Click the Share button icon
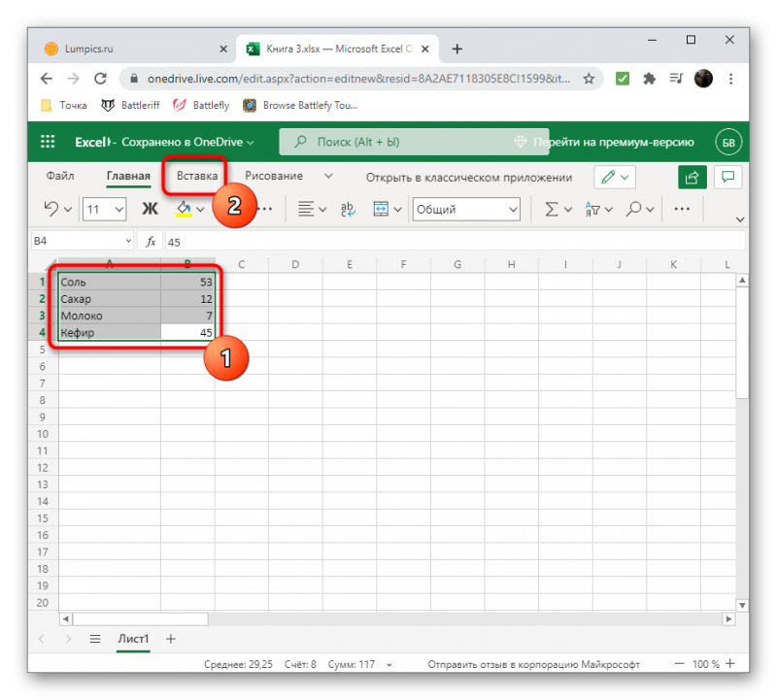777x700 pixels. tap(692, 178)
